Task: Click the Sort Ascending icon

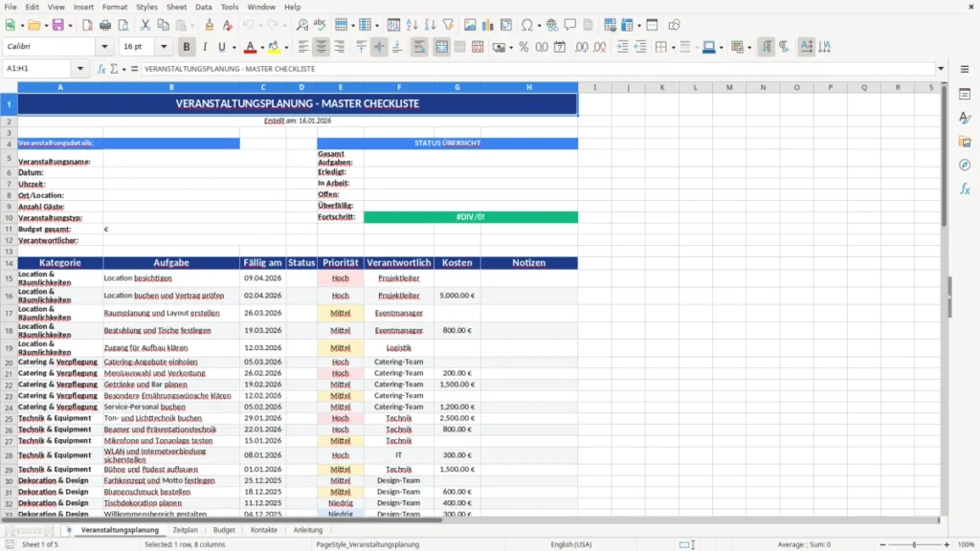Action: click(x=412, y=25)
